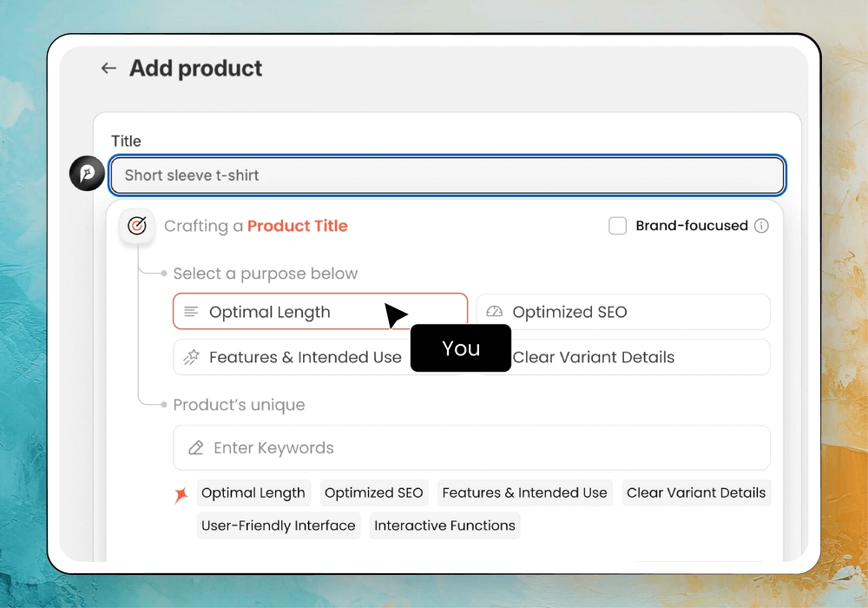This screenshot has width=868, height=608.
Task: Focus the Title field with Short sleeve t-shirt
Action: [447, 175]
